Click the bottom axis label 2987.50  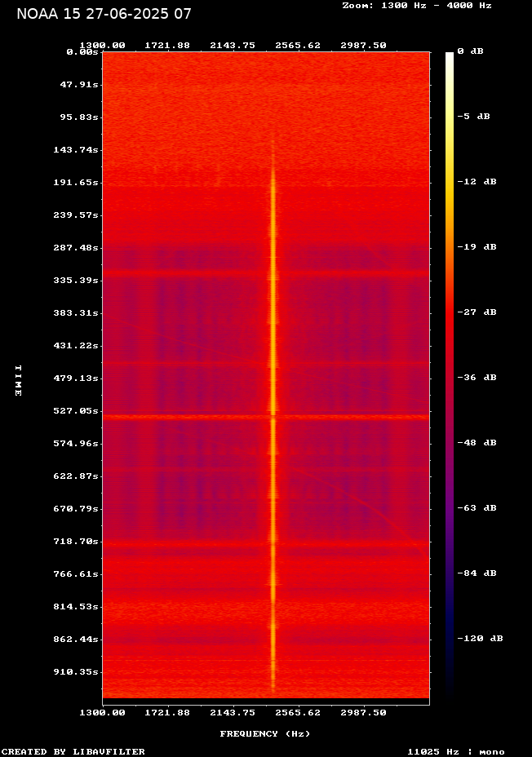click(x=364, y=713)
